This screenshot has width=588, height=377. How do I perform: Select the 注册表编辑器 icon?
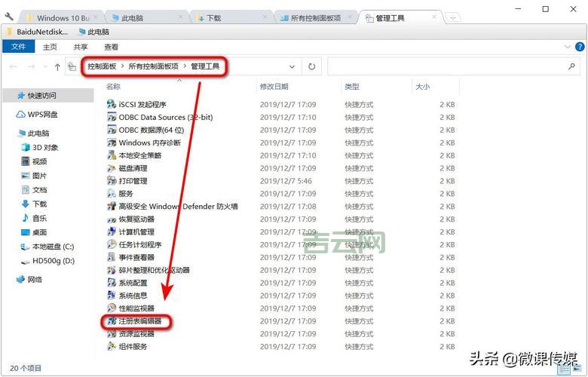[x=112, y=321]
